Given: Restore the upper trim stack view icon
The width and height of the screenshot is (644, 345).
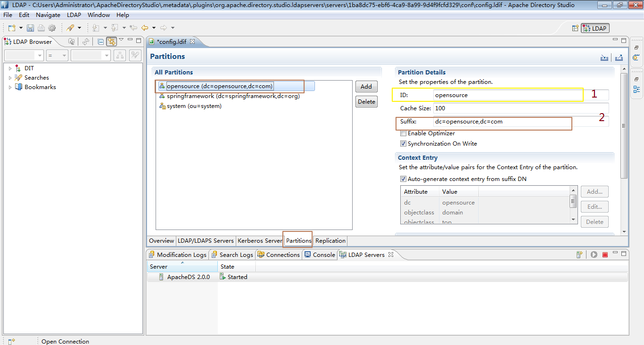Looking at the screenshot, I should click(x=636, y=48).
